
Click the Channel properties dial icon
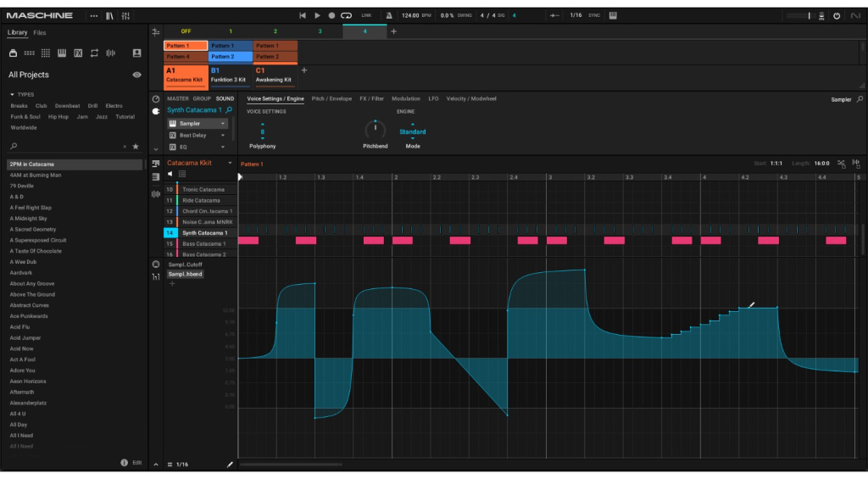156,99
